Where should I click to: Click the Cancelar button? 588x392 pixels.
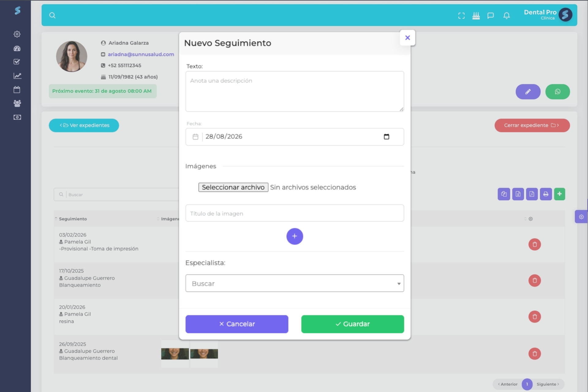[x=237, y=324]
